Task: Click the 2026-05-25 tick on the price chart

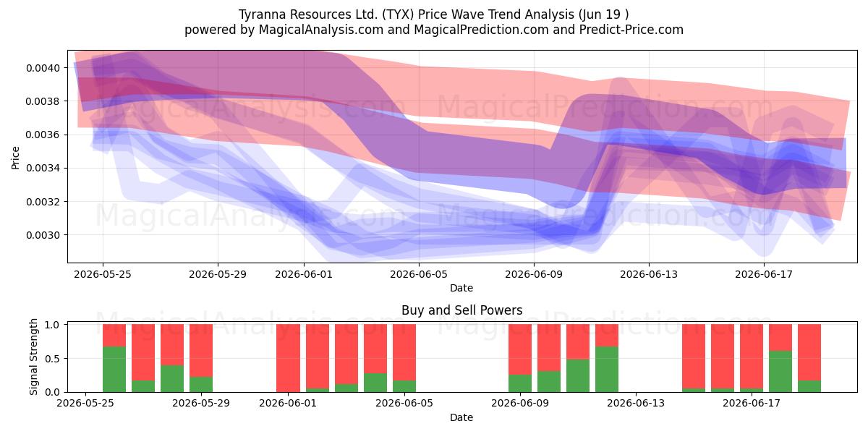Action: [x=103, y=274]
